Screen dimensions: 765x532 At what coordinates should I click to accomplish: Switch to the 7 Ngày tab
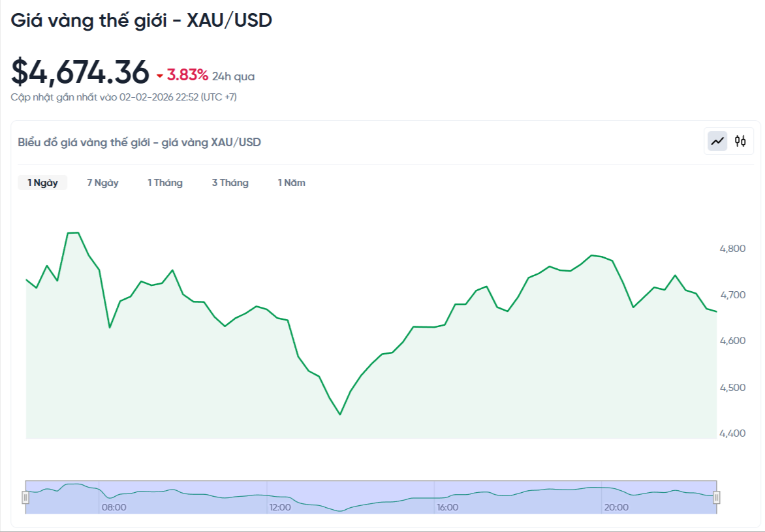[102, 183]
